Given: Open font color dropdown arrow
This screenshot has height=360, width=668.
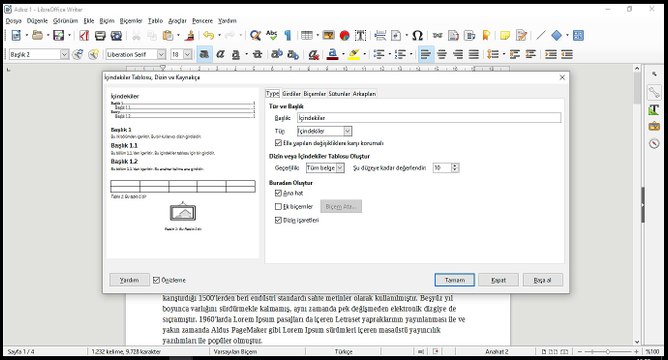Looking at the screenshot, I should [343, 54].
